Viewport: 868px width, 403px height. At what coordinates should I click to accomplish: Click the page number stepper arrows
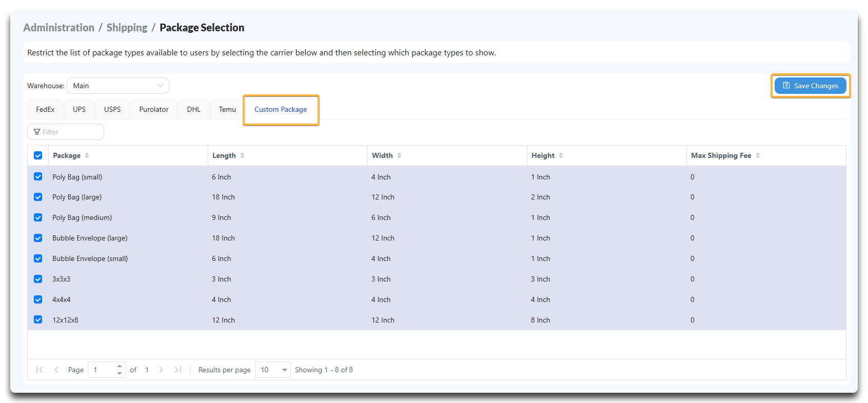pos(120,370)
